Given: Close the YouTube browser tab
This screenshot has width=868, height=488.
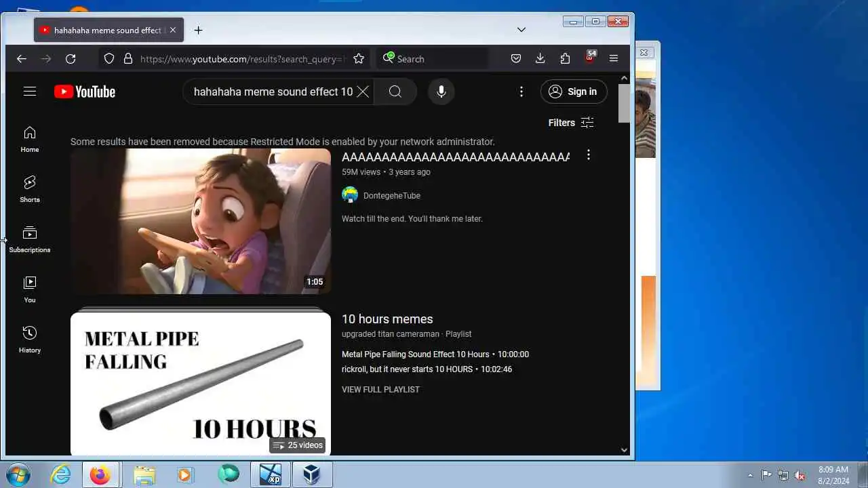Looking at the screenshot, I should coord(173,30).
